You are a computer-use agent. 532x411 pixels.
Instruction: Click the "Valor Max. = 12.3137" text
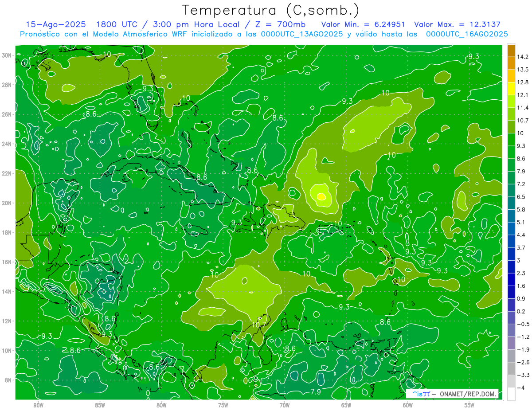click(457, 24)
